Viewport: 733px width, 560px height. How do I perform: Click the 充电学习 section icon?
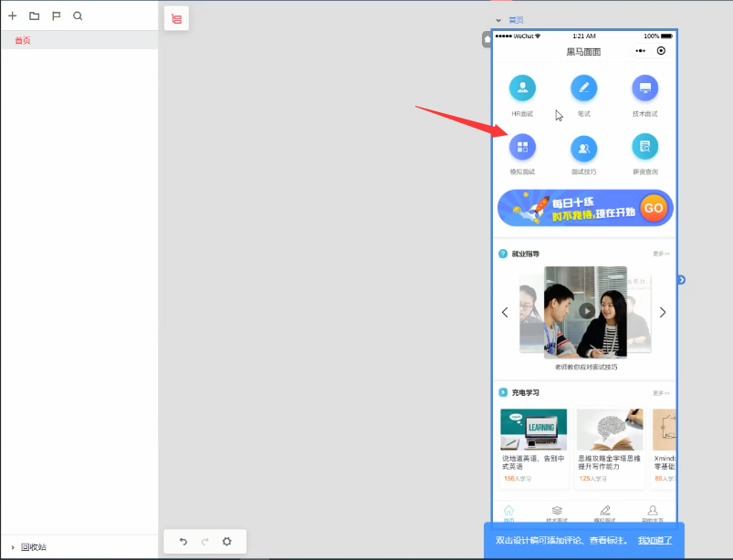(x=503, y=392)
